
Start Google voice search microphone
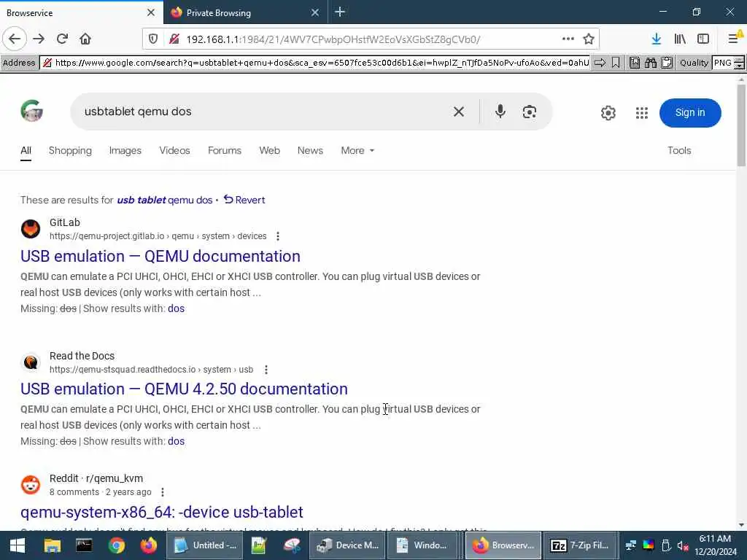click(x=500, y=112)
